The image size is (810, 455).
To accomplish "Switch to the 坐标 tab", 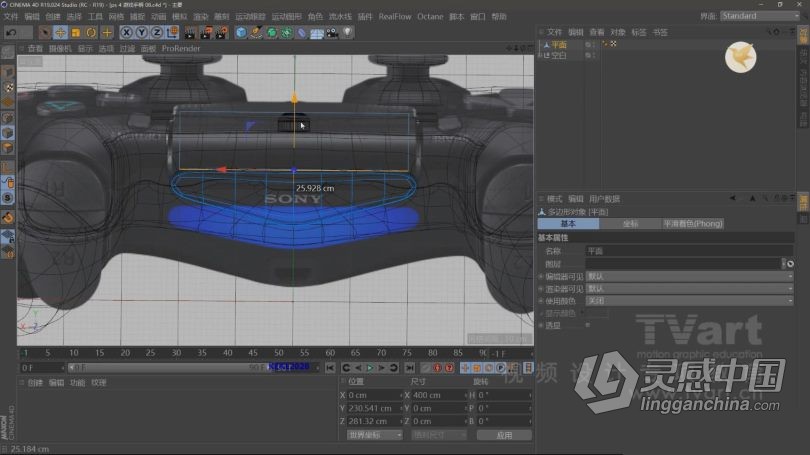I will coord(630,224).
